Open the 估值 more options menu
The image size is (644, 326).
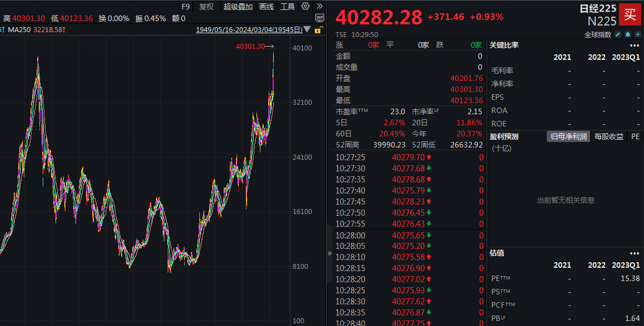(x=635, y=253)
